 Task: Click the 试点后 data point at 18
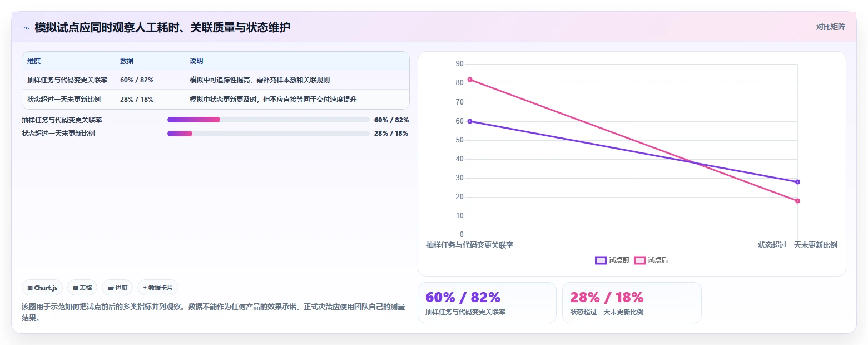797,201
